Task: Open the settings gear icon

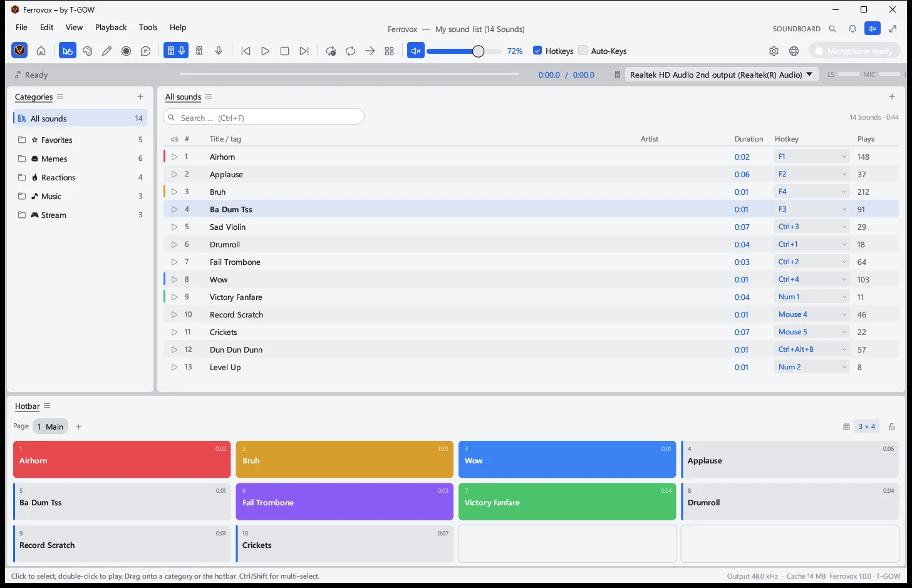Action: pos(774,51)
